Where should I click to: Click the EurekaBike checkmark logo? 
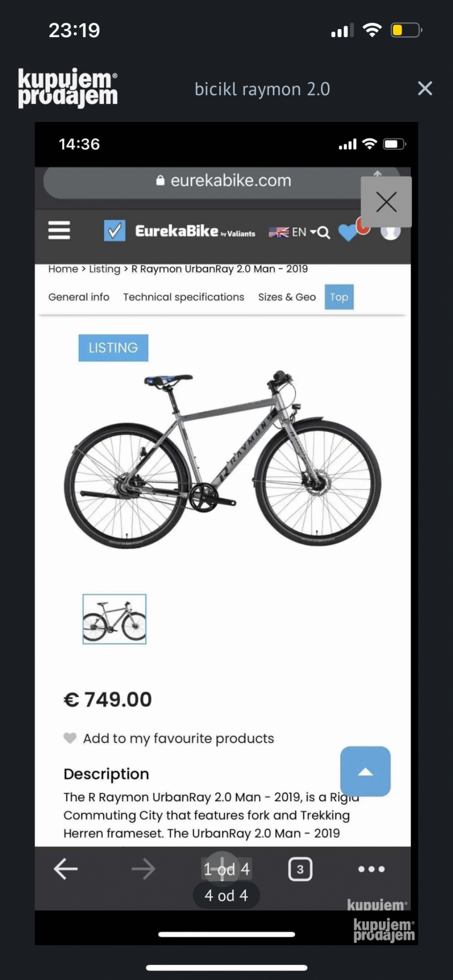(x=115, y=231)
